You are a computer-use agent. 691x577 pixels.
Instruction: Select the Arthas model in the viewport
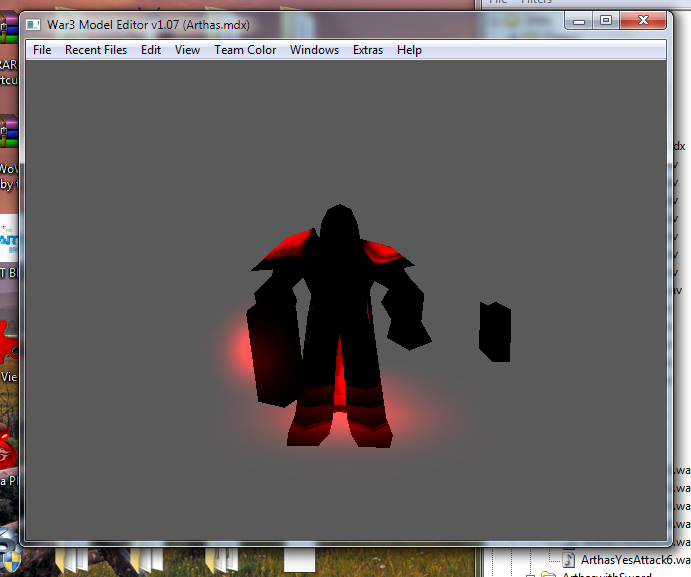click(338, 326)
